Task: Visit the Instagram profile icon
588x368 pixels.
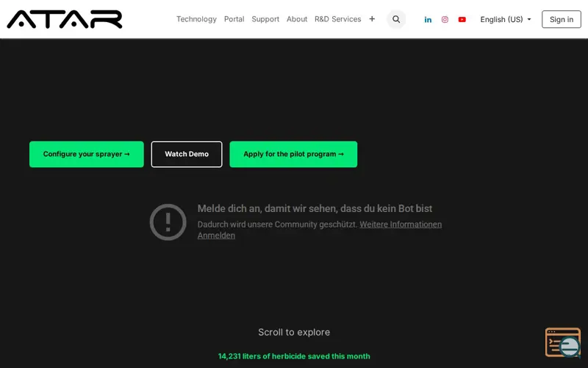Action: [x=445, y=20]
